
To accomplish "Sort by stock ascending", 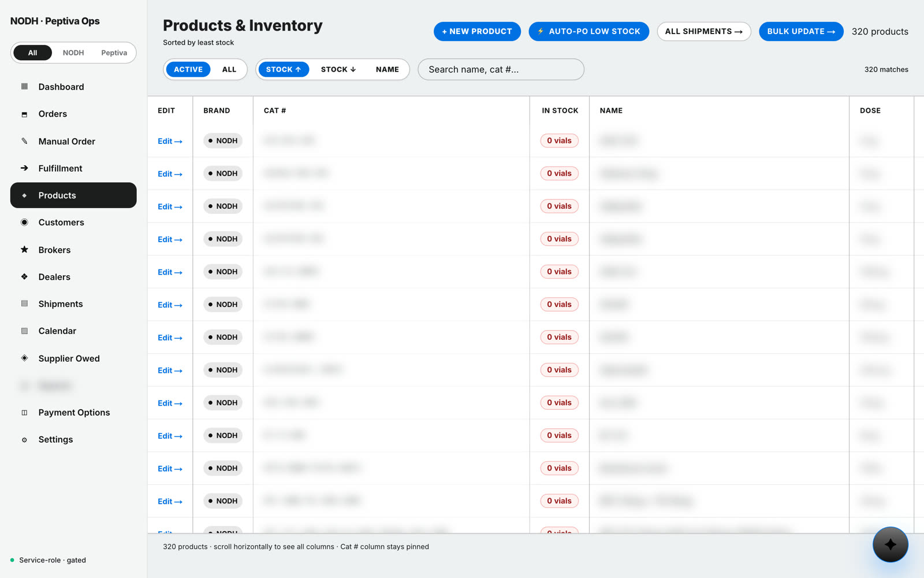I will click(x=284, y=69).
